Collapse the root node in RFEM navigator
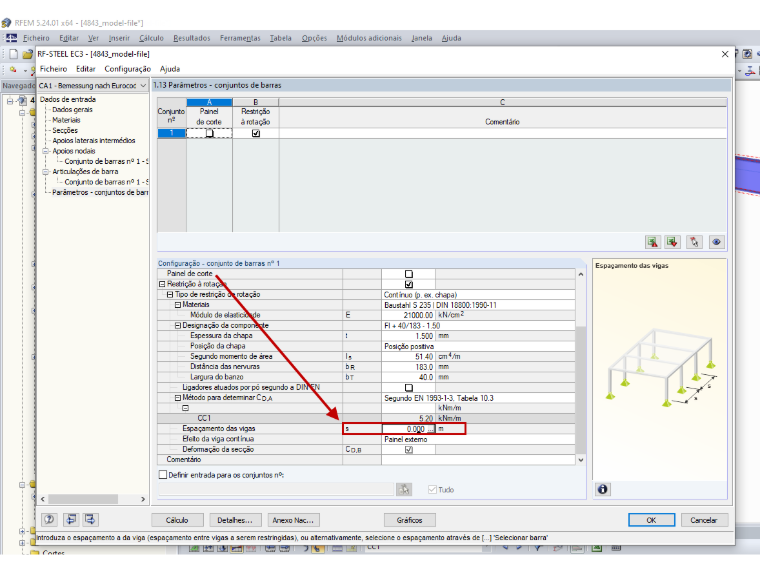 10,101
